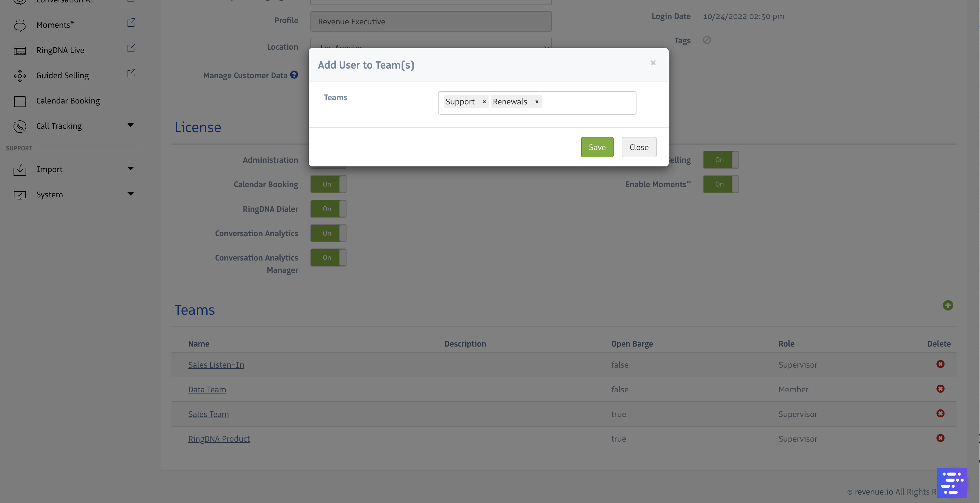Click the Guided Selling external link icon
Screen dimensions: 980x503
click(131, 73)
